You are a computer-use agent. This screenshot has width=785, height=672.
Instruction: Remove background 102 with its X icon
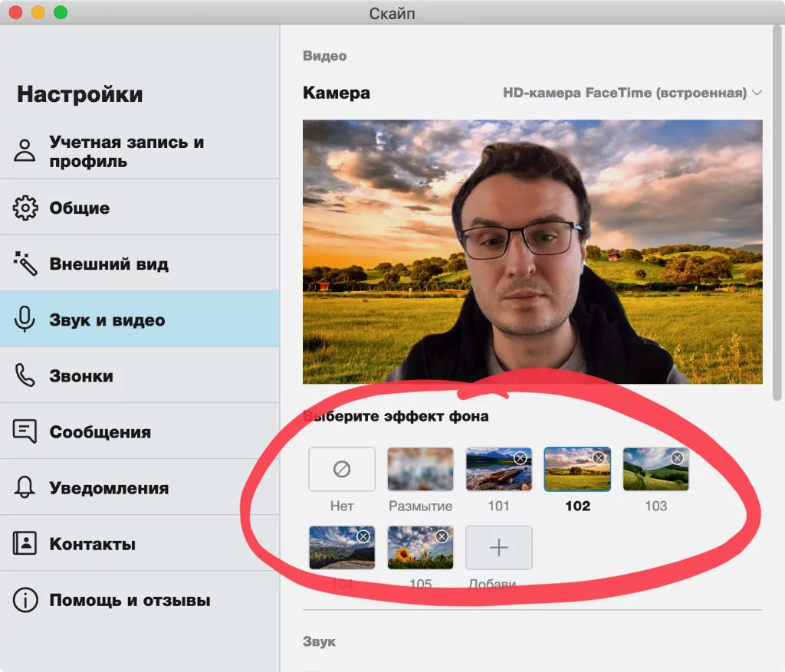(599, 458)
